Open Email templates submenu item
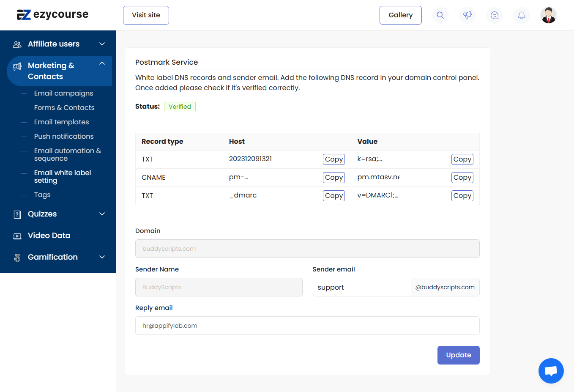 pos(62,122)
